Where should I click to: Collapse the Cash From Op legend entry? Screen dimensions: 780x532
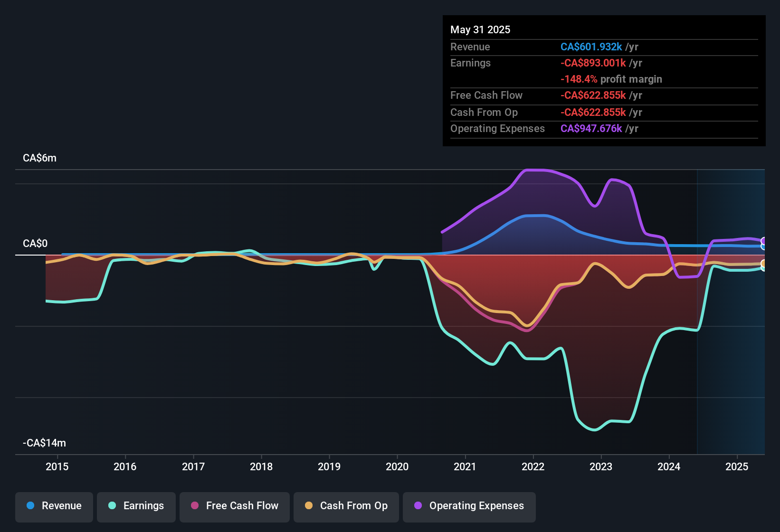[x=346, y=506]
